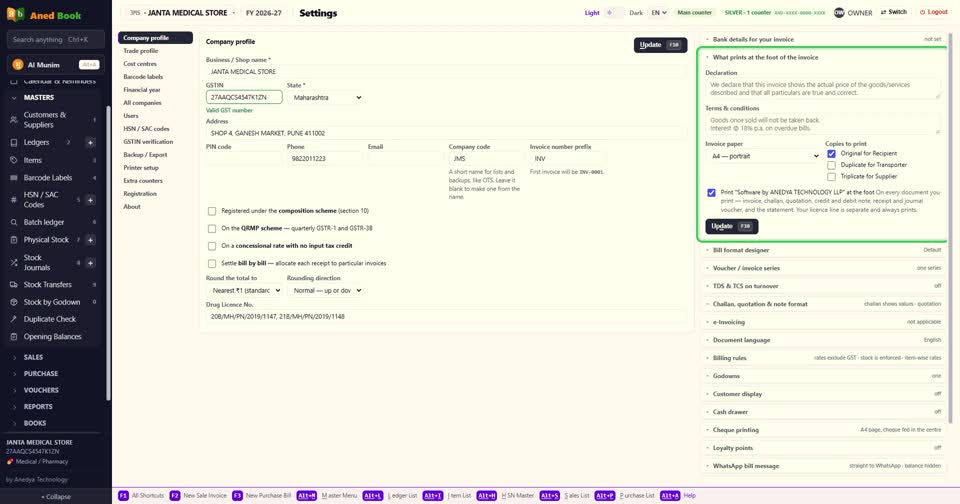The height and width of the screenshot is (504, 960).
Task: Click the F2 New Sale Invoice badge
Action: tap(174, 495)
